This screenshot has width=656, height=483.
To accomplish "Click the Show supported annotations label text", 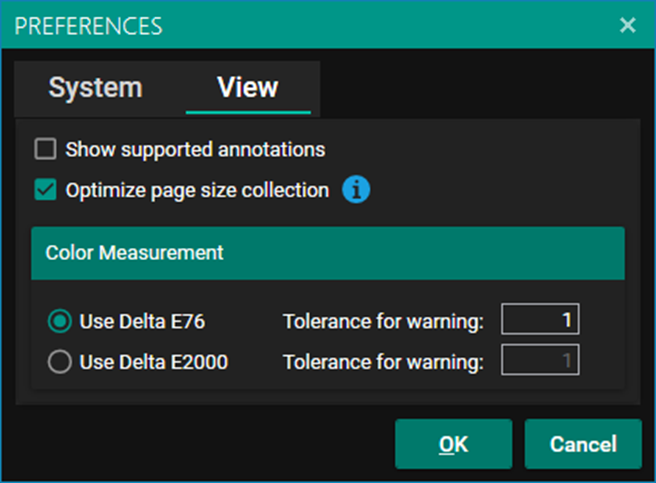I will click(x=195, y=150).
